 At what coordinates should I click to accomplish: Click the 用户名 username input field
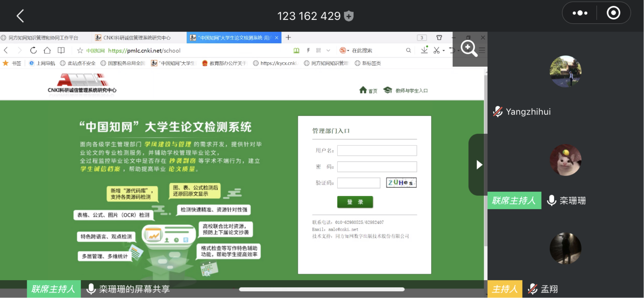coord(377,151)
